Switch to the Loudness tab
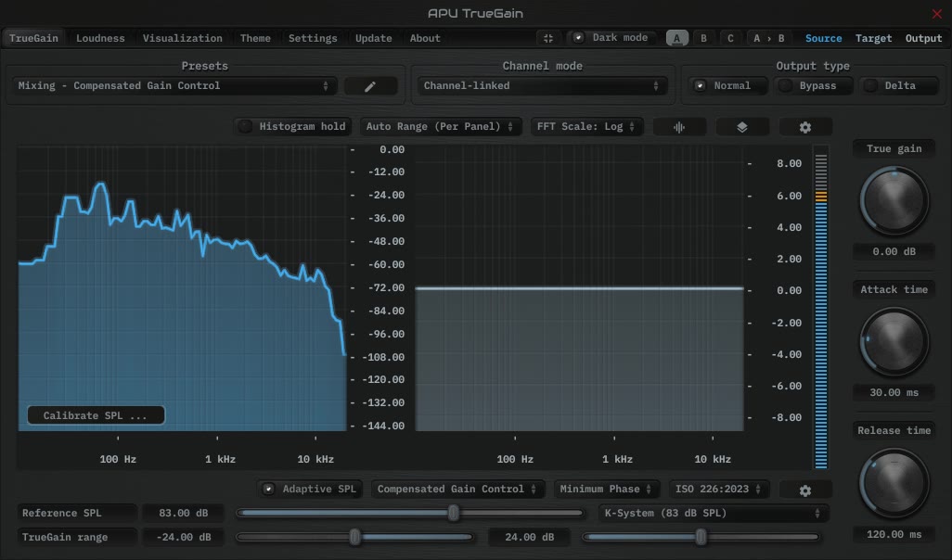952x560 pixels. click(x=100, y=38)
